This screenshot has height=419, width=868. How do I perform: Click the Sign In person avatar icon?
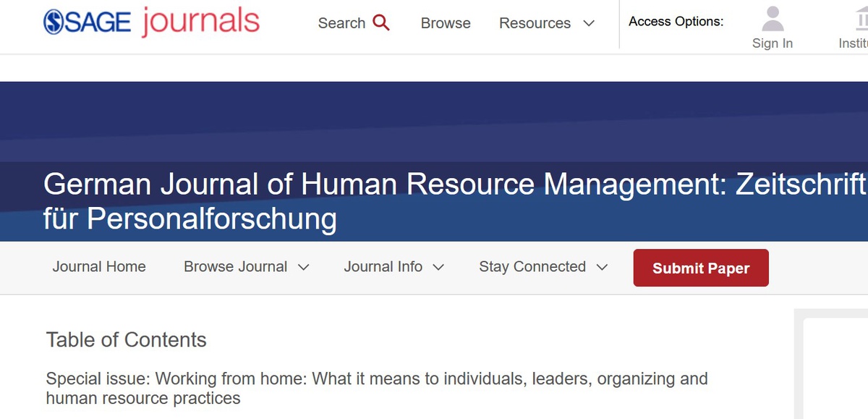[773, 19]
